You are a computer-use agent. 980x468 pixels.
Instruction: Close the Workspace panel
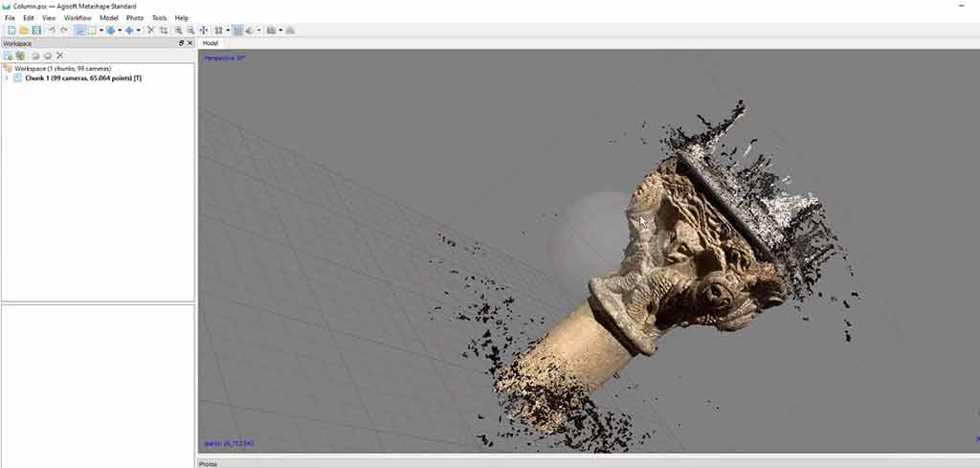tap(189, 43)
